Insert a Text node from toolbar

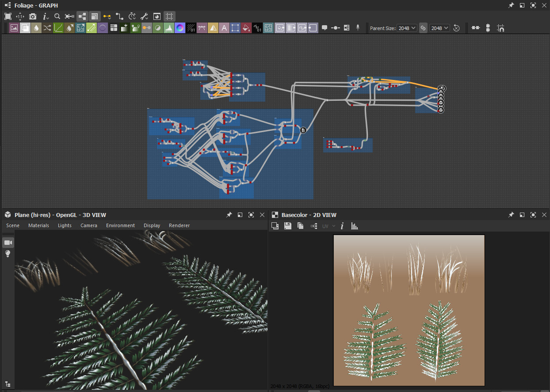click(224, 28)
